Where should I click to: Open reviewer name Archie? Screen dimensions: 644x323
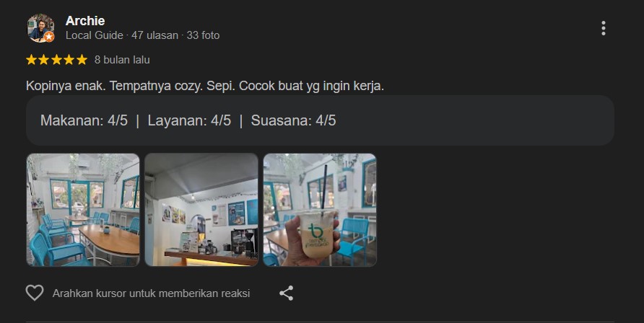(85, 20)
